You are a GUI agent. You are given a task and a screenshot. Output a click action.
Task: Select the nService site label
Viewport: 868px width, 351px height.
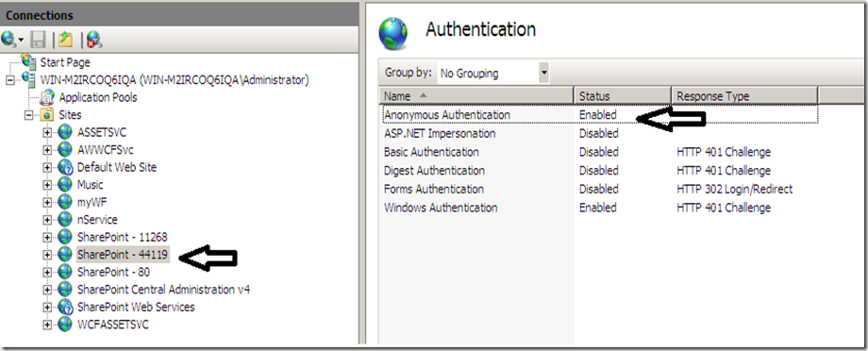point(97,220)
